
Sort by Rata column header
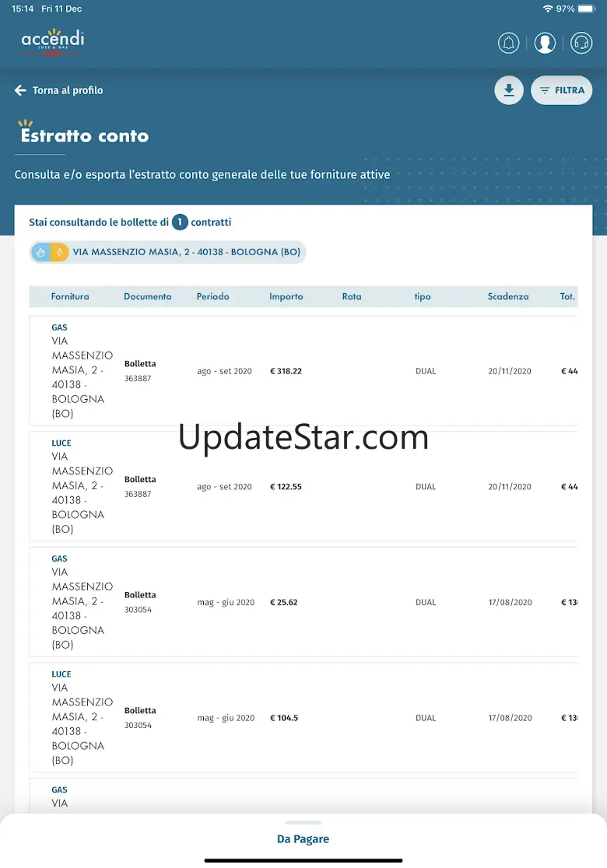352,296
